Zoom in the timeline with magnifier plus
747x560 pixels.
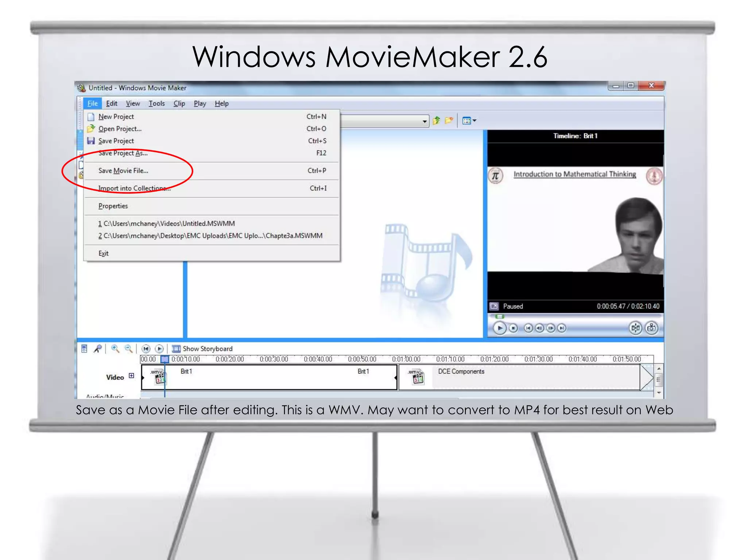tap(115, 349)
